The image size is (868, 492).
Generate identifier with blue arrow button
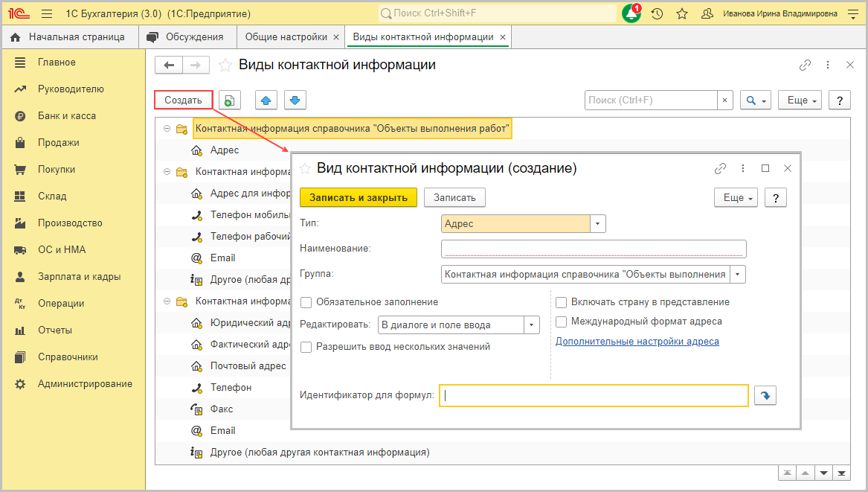(x=765, y=395)
